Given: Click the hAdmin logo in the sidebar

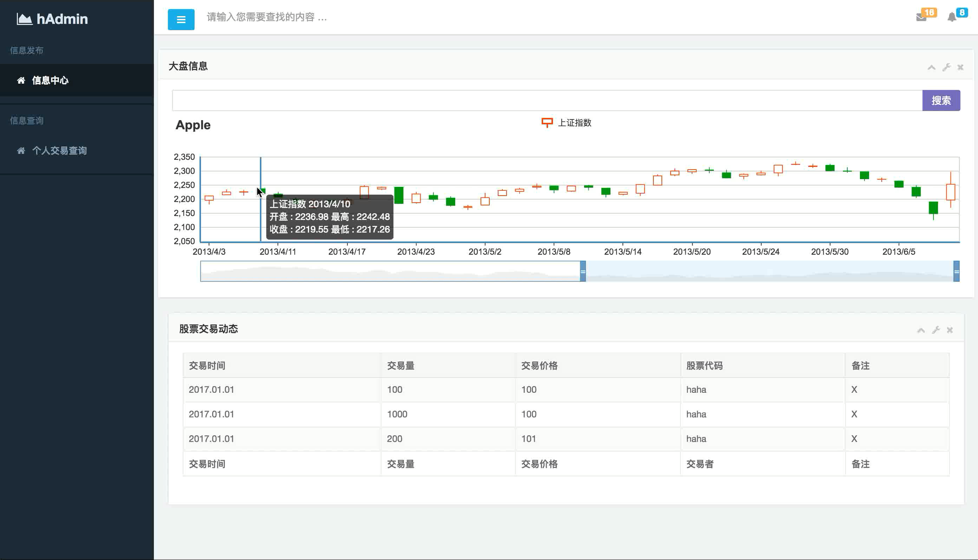Looking at the screenshot, I should tap(52, 19).
